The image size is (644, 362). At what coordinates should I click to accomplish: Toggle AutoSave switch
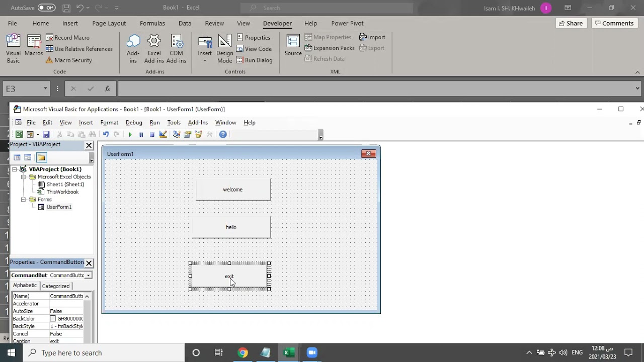point(46,8)
